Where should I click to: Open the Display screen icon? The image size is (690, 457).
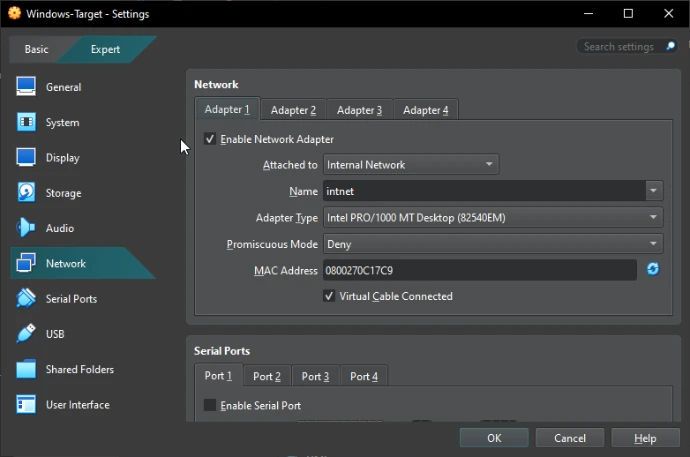coord(26,157)
